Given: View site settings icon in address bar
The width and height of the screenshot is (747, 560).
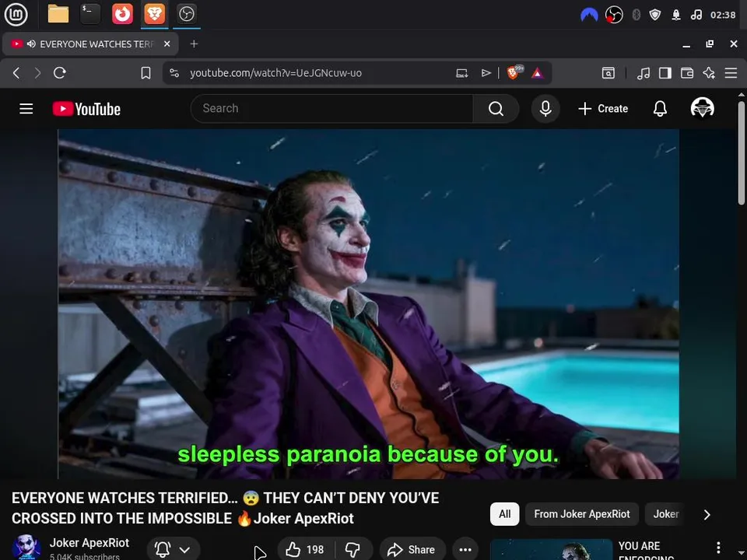Looking at the screenshot, I should tap(174, 73).
